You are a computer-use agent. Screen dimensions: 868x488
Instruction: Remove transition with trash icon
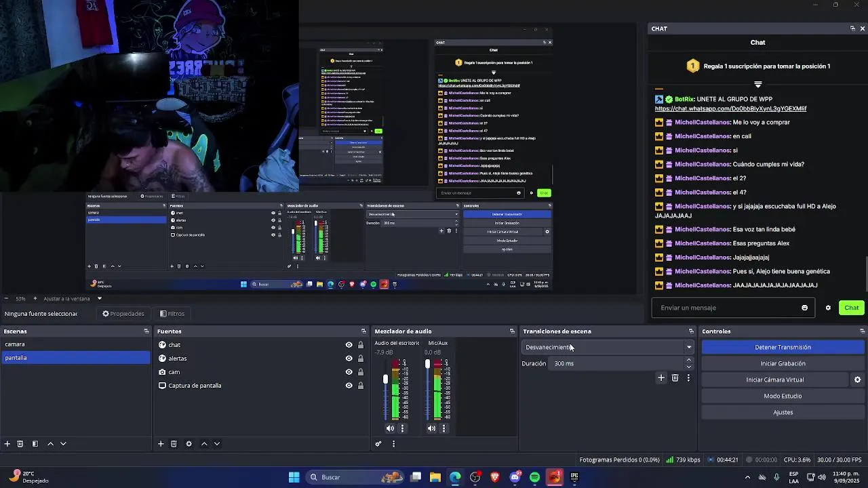click(x=675, y=378)
